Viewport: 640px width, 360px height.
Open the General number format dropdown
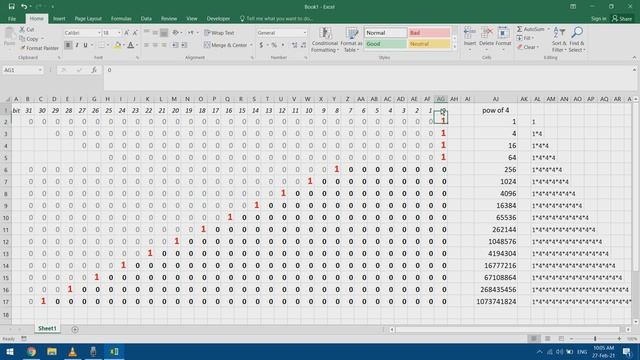coord(304,33)
